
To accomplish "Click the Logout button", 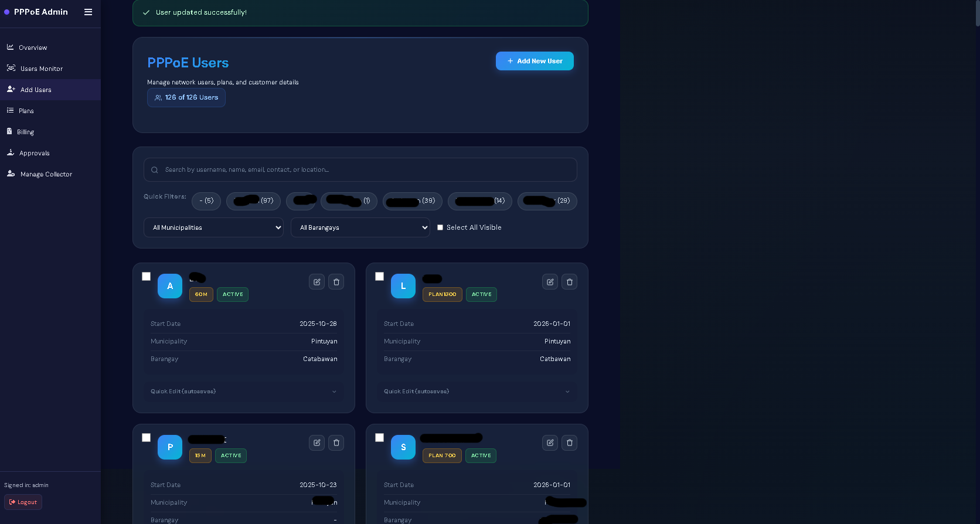I will point(23,502).
